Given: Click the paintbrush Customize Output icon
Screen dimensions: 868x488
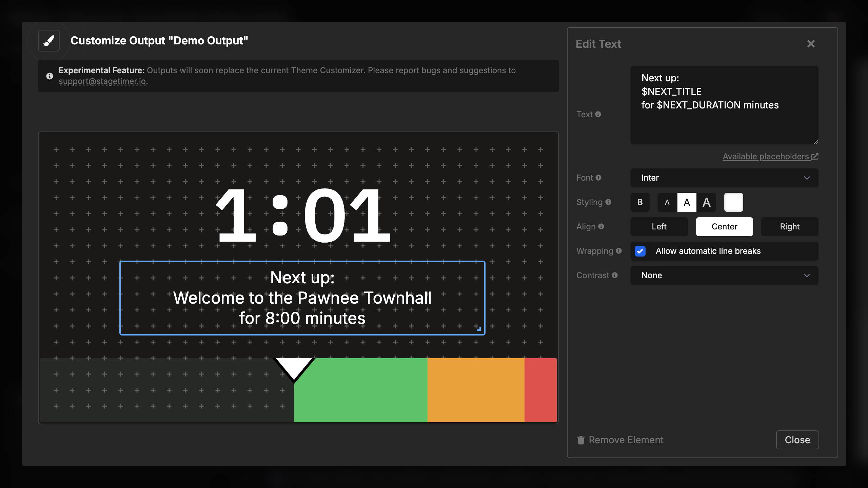Looking at the screenshot, I should coord(48,41).
